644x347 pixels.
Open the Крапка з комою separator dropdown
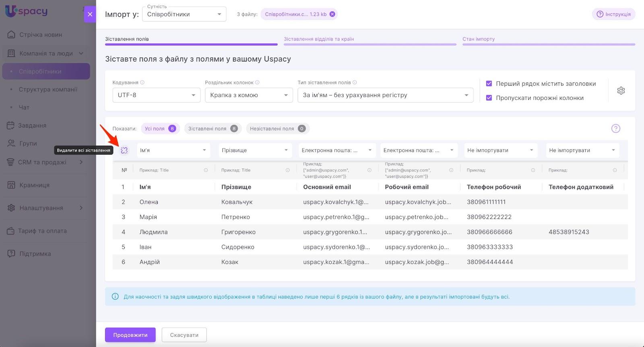[x=248, y=95]
